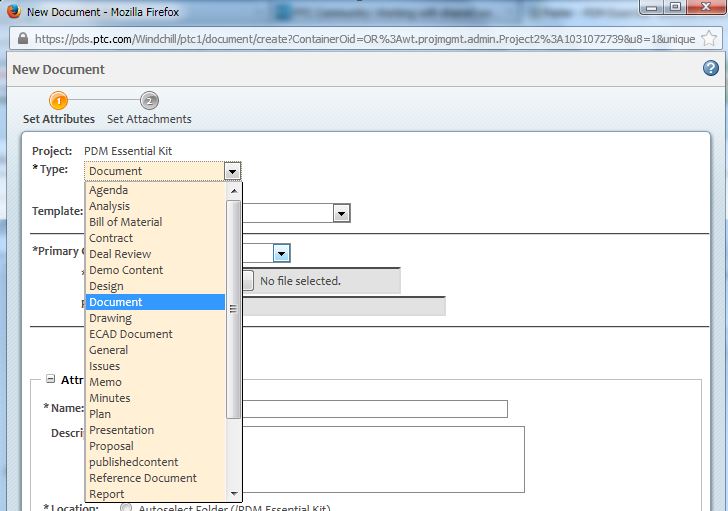Screen dimensions: 728x511
Task: Click step 1 Set Attributes circle
Action: pos(58,101)
